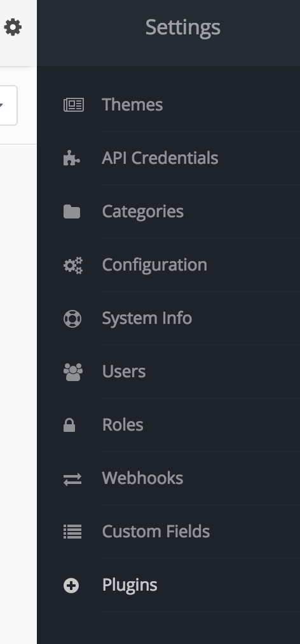
Task: Click the Plugins plus-circle icon
Action: [x=71, y=586]
